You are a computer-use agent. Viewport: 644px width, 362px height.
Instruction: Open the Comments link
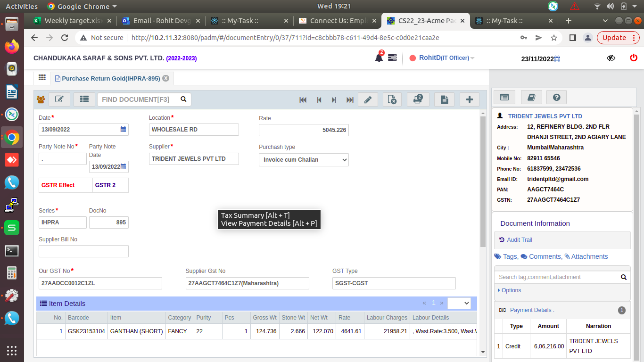[541, 256]
